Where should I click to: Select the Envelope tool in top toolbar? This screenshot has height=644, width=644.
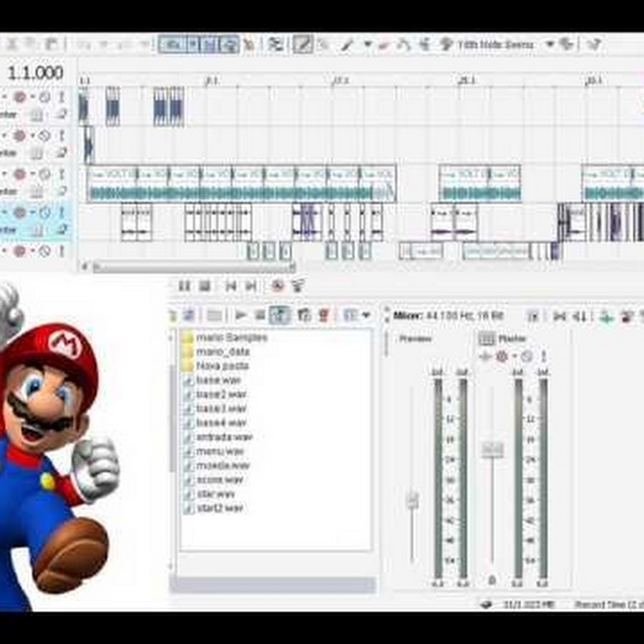click(404, 44)
